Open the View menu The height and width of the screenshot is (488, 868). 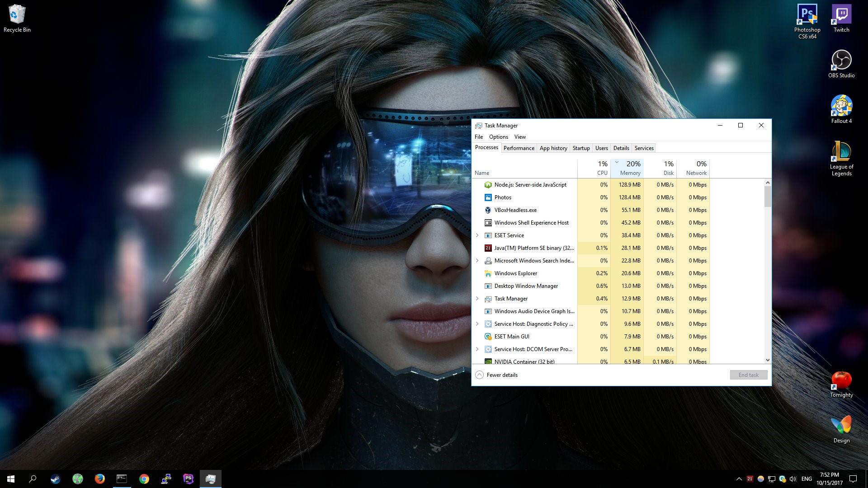(x=520, y=137)
